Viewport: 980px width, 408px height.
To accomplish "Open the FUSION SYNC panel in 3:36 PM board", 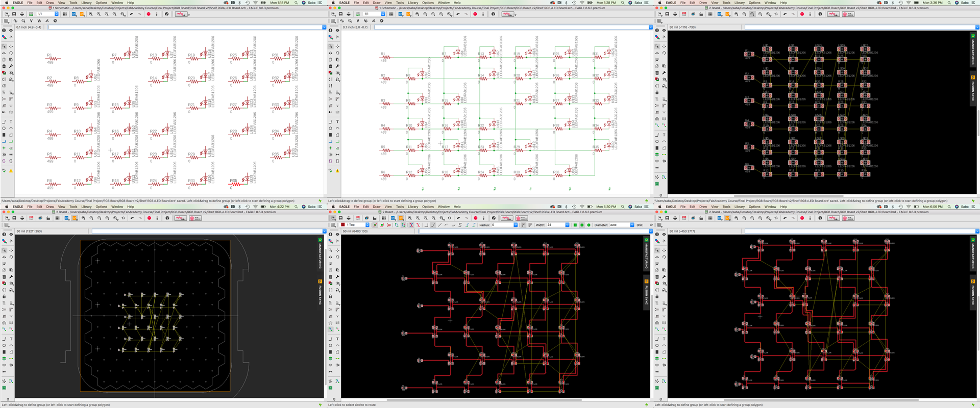I will tap(973, 88).
